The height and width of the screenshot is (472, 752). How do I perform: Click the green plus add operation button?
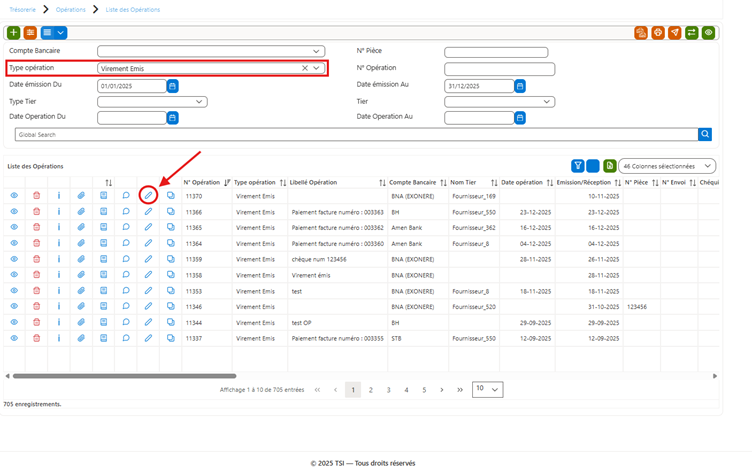tap(13, 33)
